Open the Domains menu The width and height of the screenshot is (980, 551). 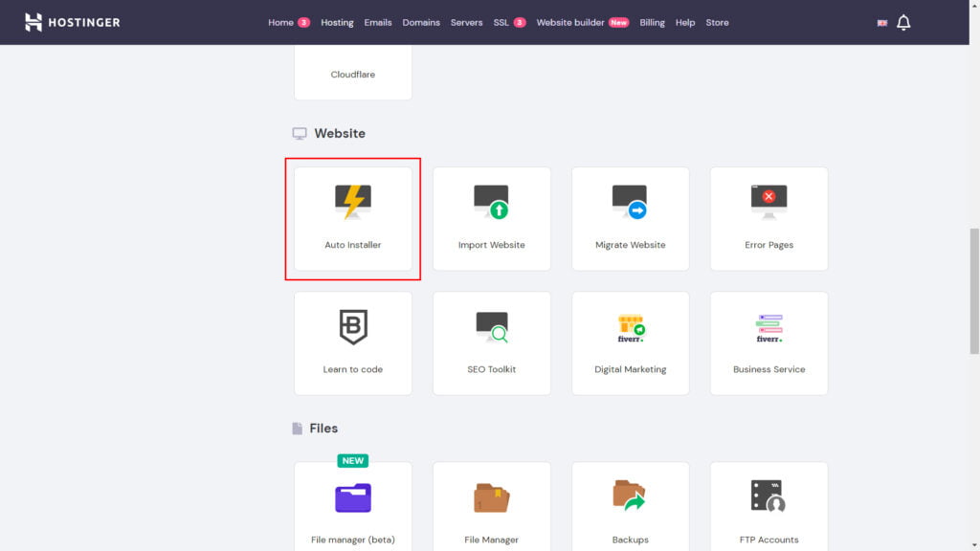(421, 23)
